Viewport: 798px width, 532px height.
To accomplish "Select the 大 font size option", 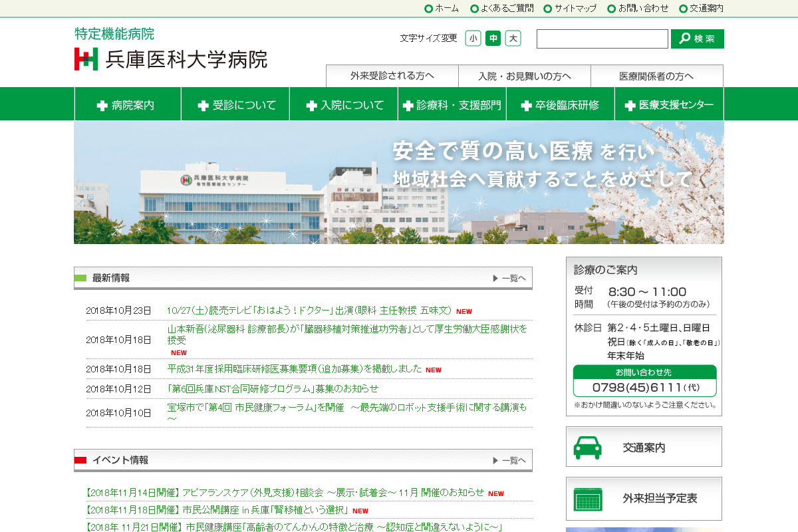I will pyautogui.click(x=511, y=39).
